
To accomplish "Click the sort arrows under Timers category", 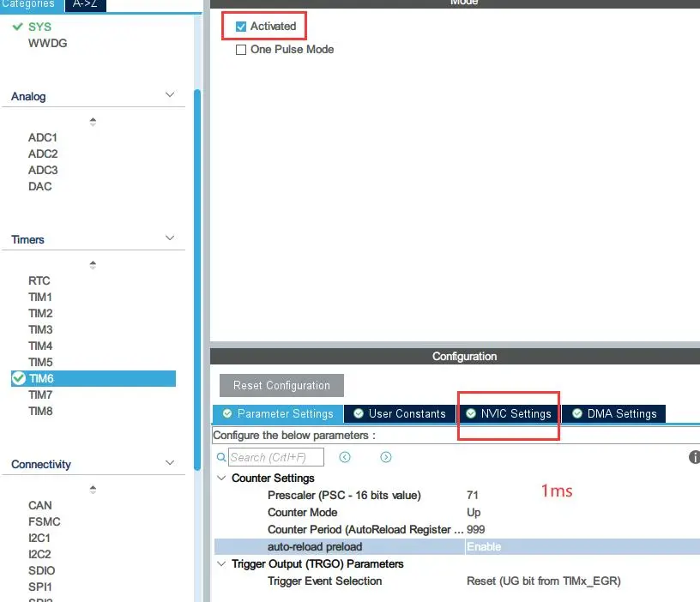I will (x=93, y=264).
